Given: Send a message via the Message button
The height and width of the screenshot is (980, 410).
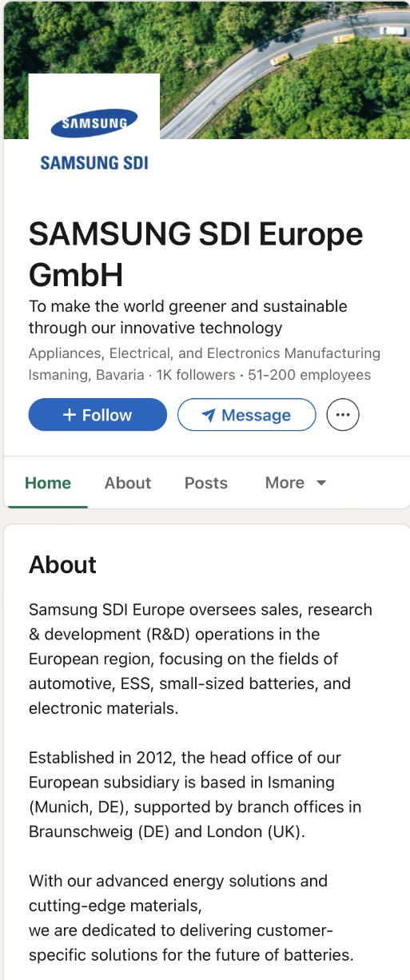Looking at the screenshot, I should click(246, 415).
